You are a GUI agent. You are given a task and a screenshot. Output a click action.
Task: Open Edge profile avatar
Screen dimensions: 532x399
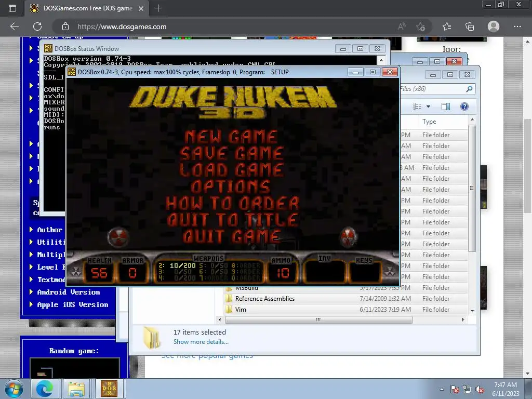[x=494, y=26]
